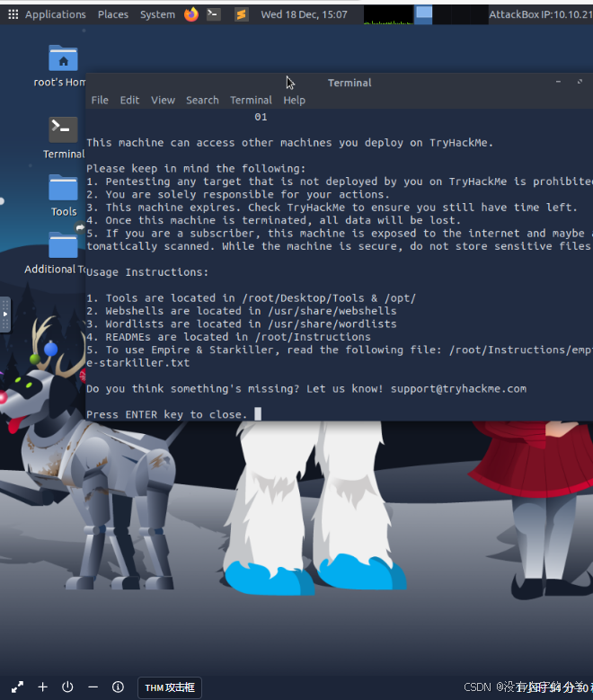Click '/usr/share/wordlists' path text
Viewport: 593px width, 700px height.
[332, 323]
